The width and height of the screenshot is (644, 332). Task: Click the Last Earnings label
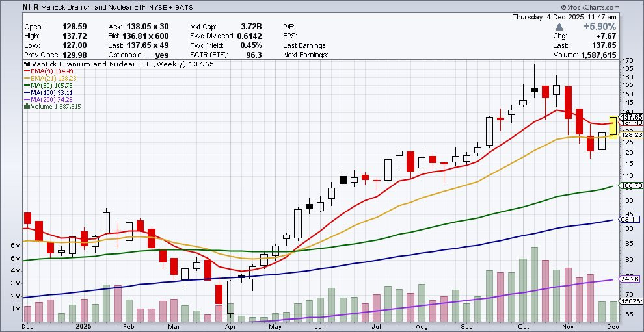[x=305, y=45]
